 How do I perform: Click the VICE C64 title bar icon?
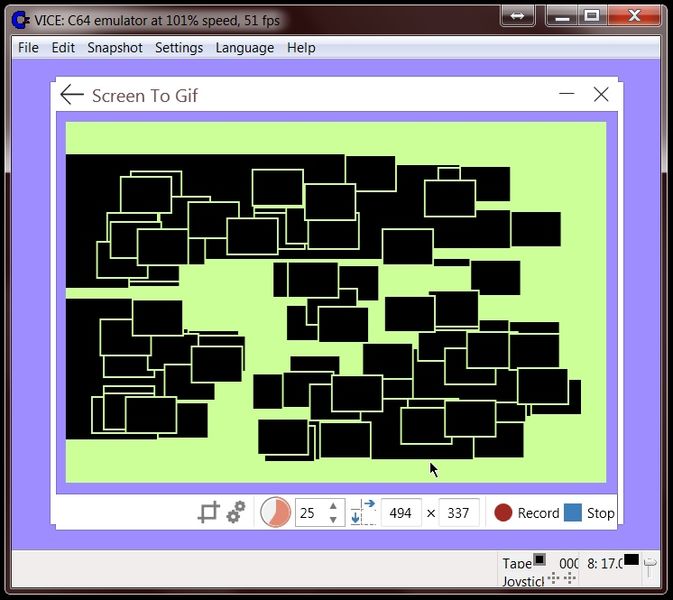[x=19, y=17]
